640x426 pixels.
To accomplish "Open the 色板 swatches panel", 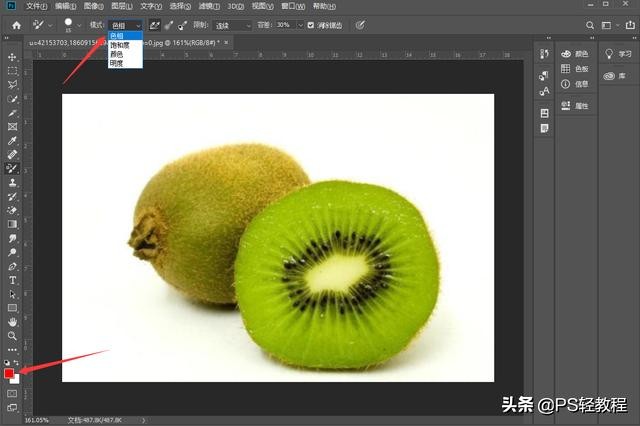I will 575,69.
